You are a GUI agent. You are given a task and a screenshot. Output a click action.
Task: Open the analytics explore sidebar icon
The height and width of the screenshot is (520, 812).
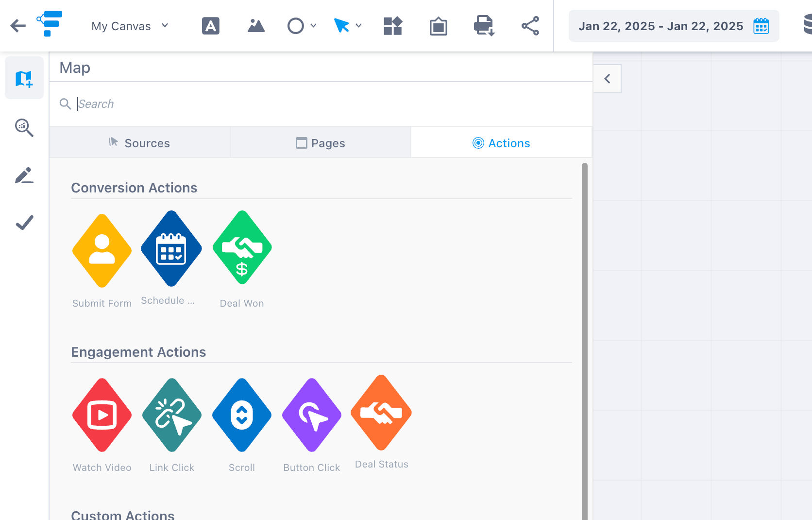pos(24,128)
